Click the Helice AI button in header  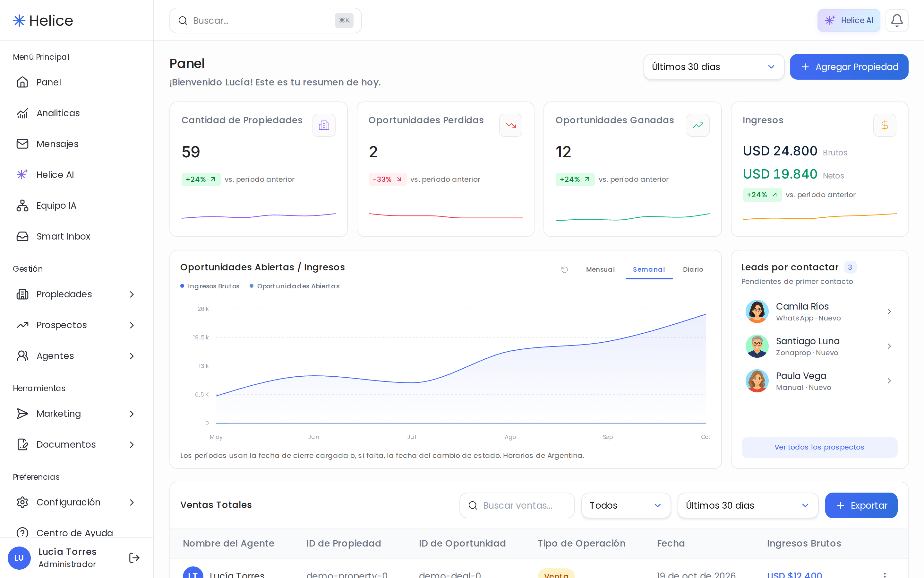pos(848,21)
